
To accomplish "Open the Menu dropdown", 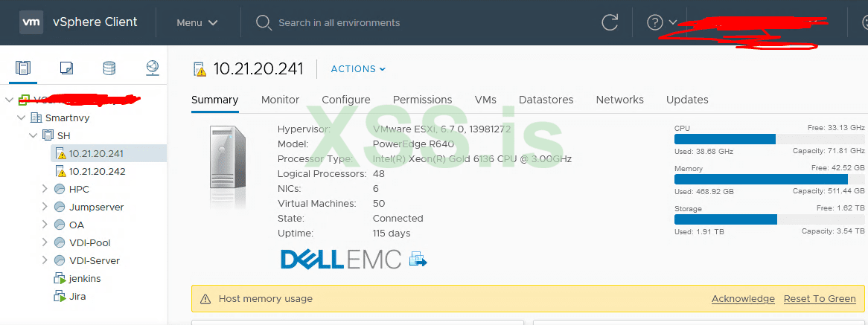I will coord(197,22).
